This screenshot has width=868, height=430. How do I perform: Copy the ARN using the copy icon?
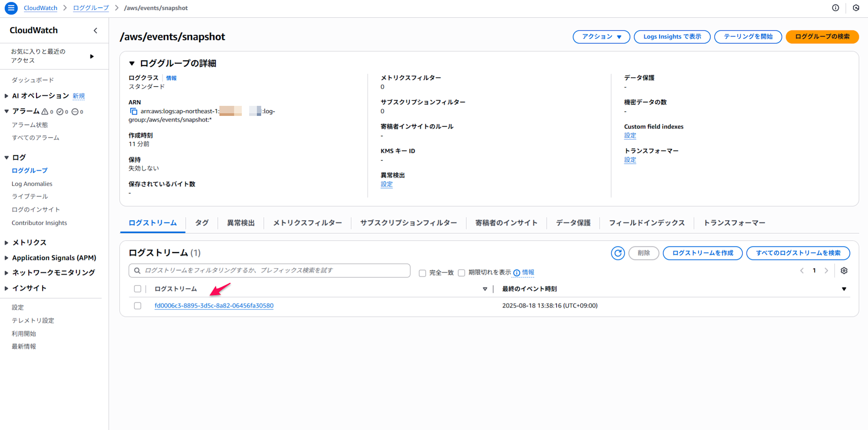134,112
